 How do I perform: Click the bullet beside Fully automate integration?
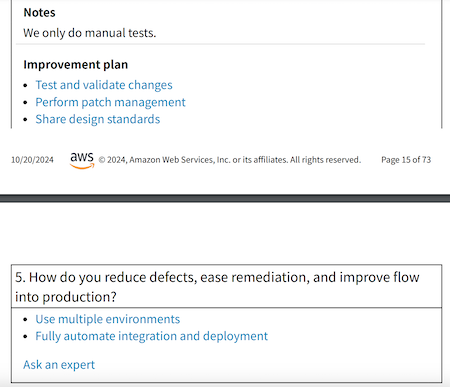pos(25,337)
